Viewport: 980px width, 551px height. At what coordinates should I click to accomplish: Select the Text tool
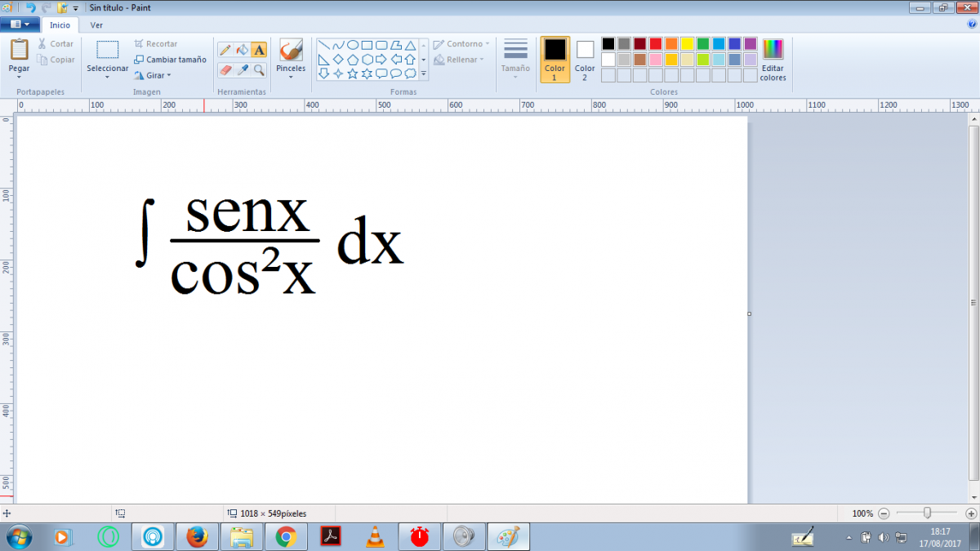[259, 50]
